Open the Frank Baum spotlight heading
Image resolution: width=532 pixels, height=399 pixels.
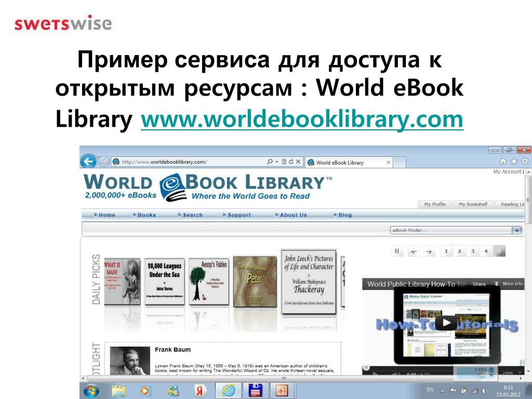tap(172, 350)
